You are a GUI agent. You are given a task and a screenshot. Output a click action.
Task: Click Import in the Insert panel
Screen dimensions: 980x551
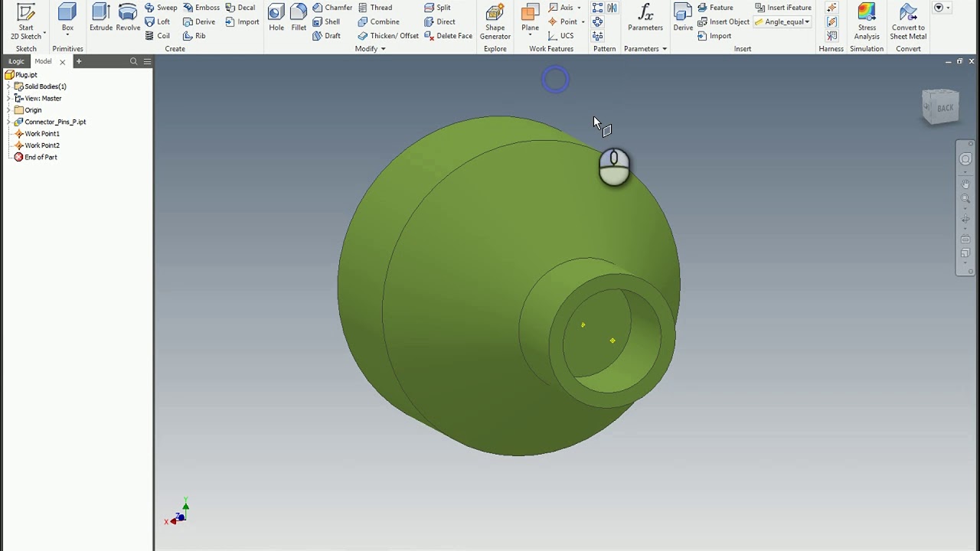(x=714, y=35)
